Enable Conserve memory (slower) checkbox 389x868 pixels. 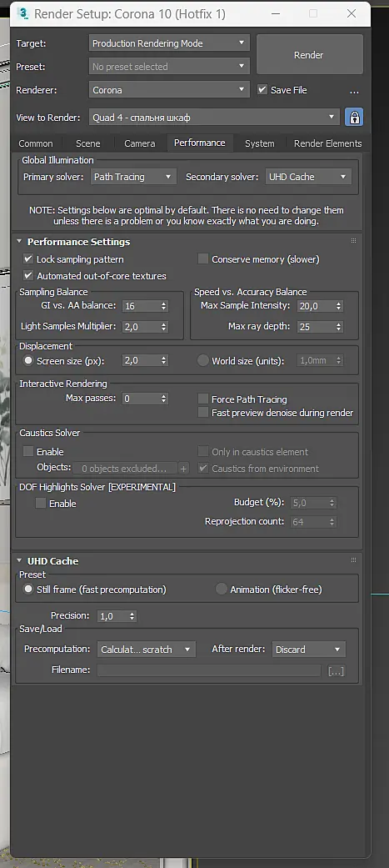[203, 258]
